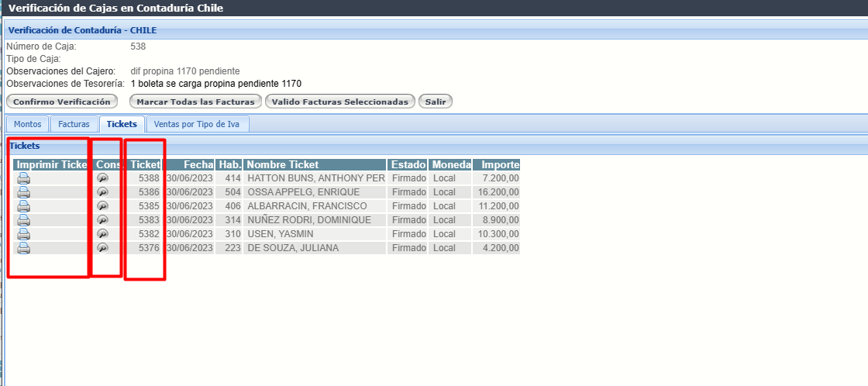The image size is (868, 386).
Task: Click room number 310
Action: pos(232,234)
